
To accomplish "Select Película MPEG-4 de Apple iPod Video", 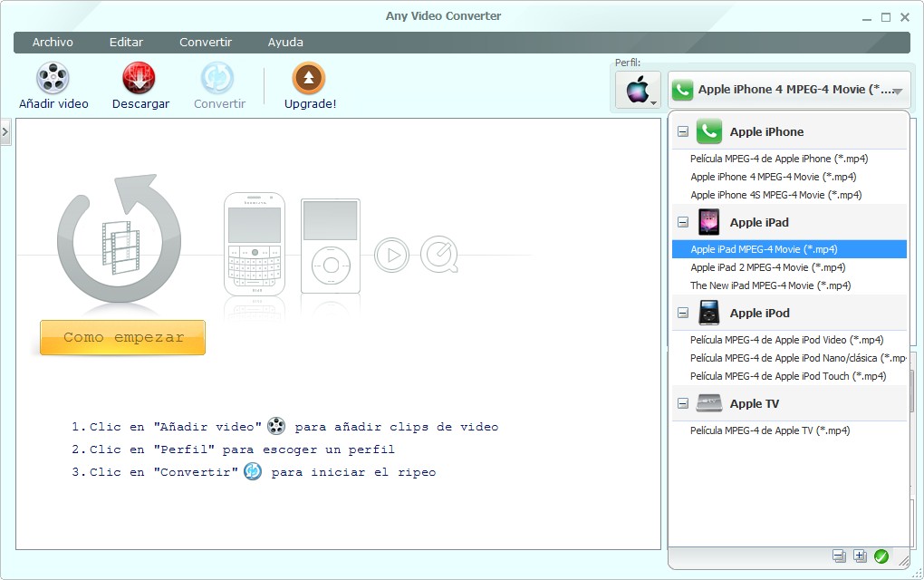I will pos(789,340).
